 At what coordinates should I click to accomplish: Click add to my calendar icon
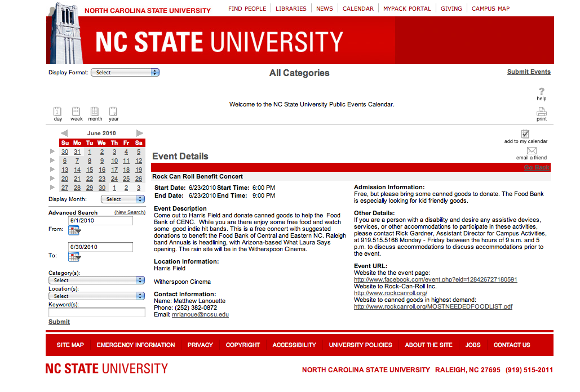point(525,133)
